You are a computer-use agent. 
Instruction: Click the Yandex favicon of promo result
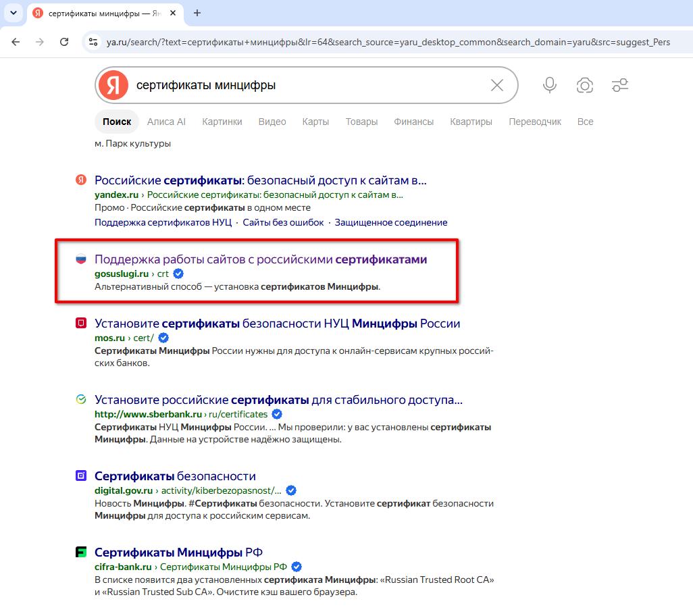pos(81,180)
